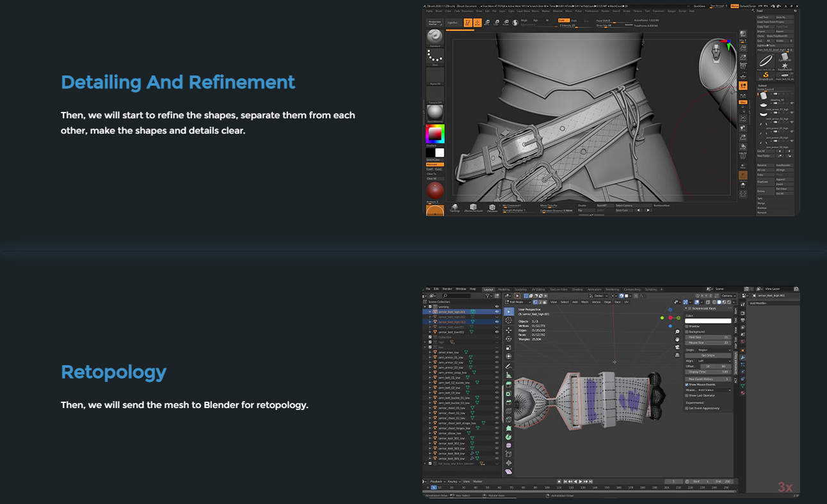Image resolution: width=827 pixels, height=504 pixels.
Task: Open the Origin Region dropdown
Action: coord(712,350)
